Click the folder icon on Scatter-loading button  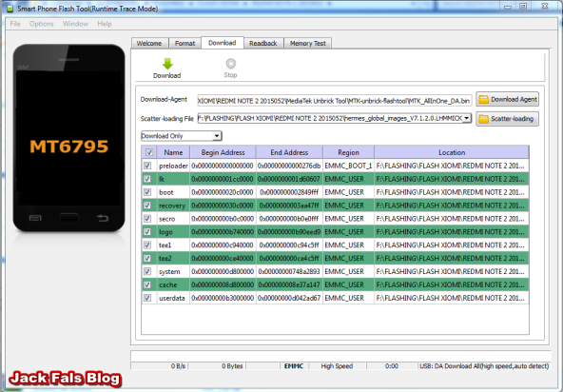[484, 119]
